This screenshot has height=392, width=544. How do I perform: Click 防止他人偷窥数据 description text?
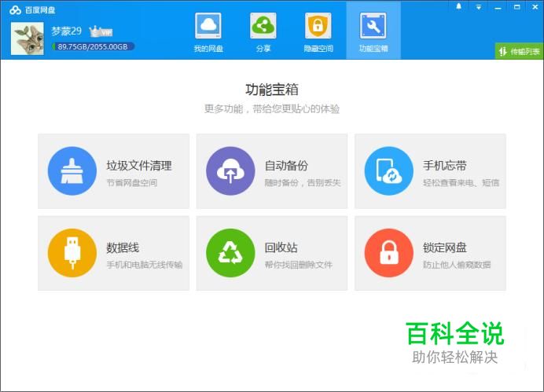pos(457,265)
